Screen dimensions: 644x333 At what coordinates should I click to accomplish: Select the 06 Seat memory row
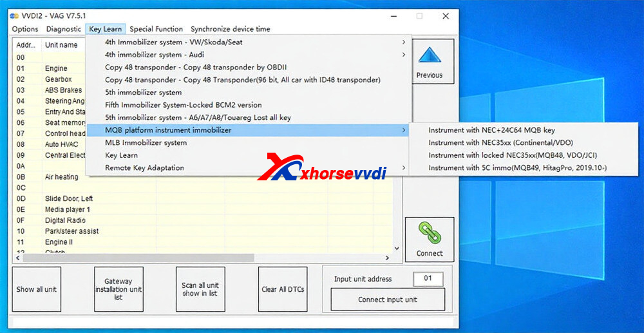tap(50, 122)
